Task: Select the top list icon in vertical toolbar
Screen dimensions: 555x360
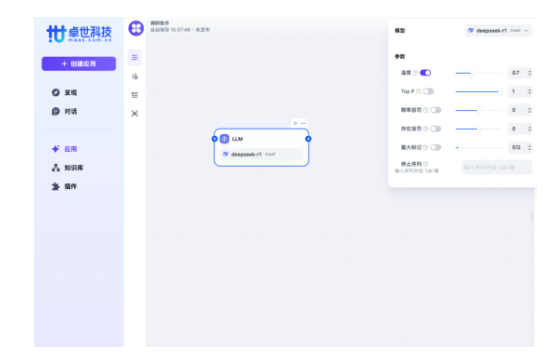Action: click(135, 57)
